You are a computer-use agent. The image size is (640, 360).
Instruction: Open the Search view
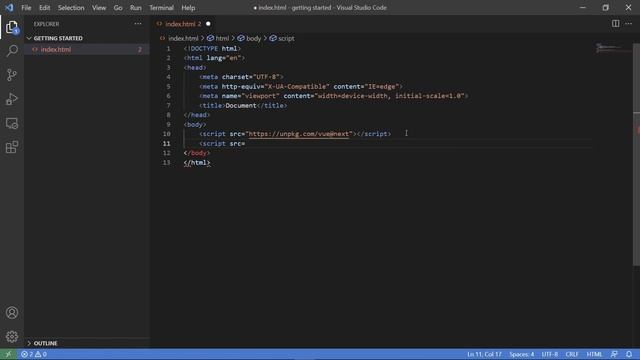[12, 51]
